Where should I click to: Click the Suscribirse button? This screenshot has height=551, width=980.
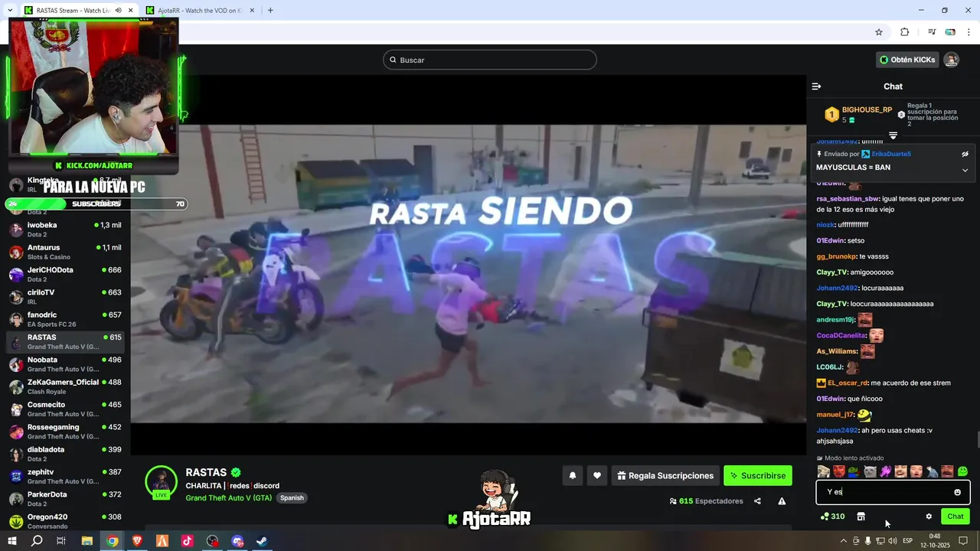758,476
